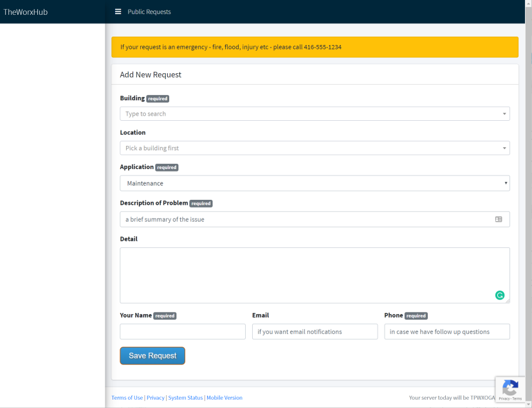
Task: Click the Building field label
Action: click(133, 98)
